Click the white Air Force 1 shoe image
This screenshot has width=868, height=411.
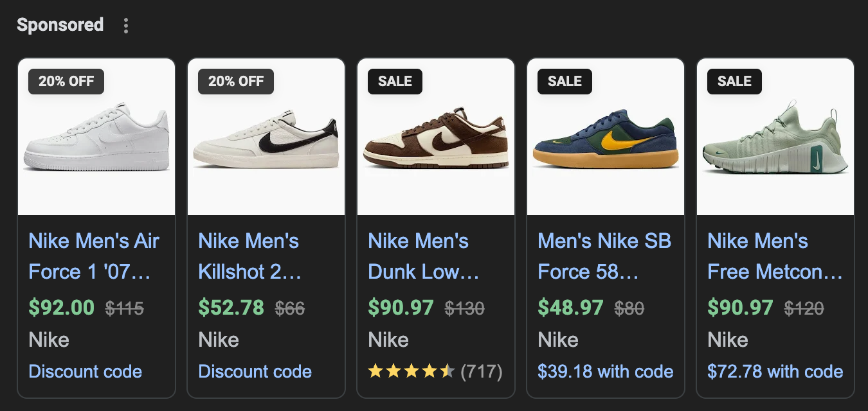[96, 138]
